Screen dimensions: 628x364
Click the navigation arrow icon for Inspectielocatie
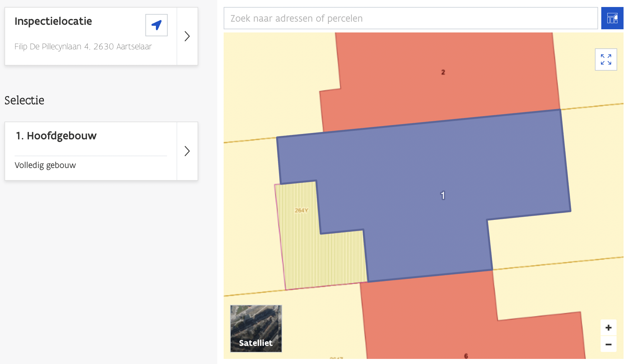pos(156,25)
